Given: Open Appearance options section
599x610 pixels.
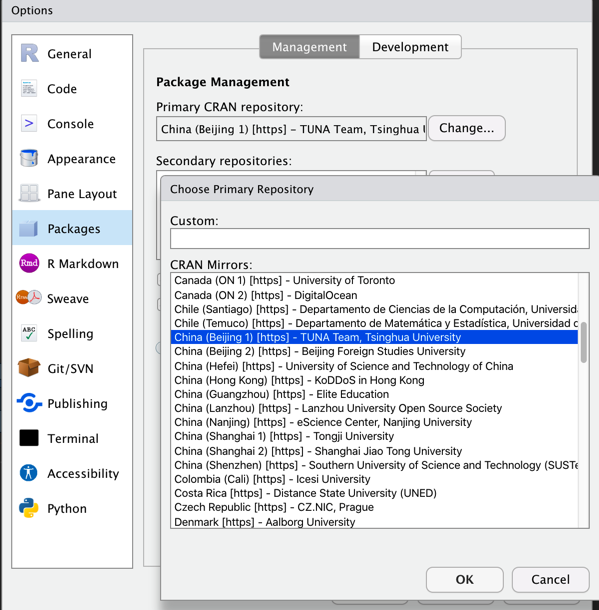Looking at the screenshot, I should tap(72, 158).
